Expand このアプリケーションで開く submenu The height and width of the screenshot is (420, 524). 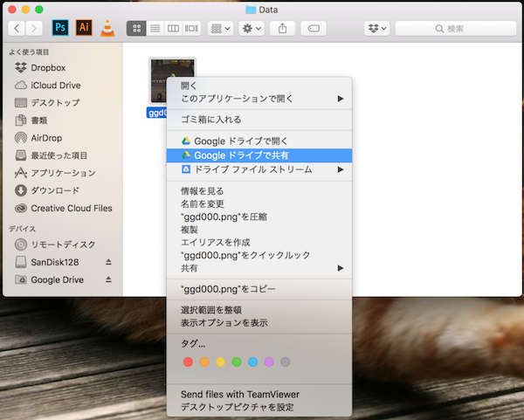pos(259,99)
